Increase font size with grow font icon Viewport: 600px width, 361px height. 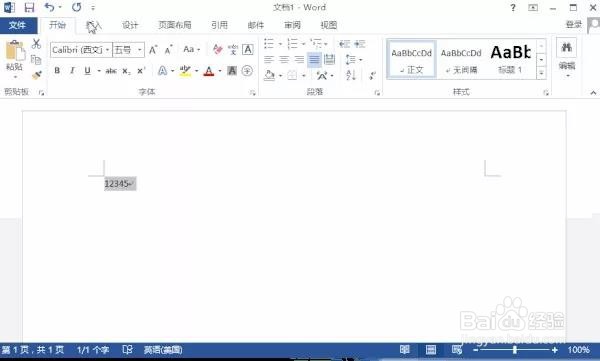coord(153,50)
